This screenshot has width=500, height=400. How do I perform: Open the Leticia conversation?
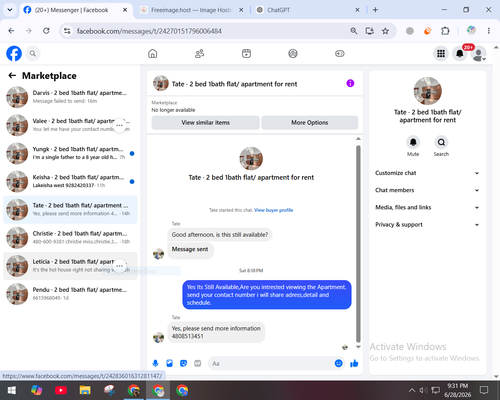70,266
